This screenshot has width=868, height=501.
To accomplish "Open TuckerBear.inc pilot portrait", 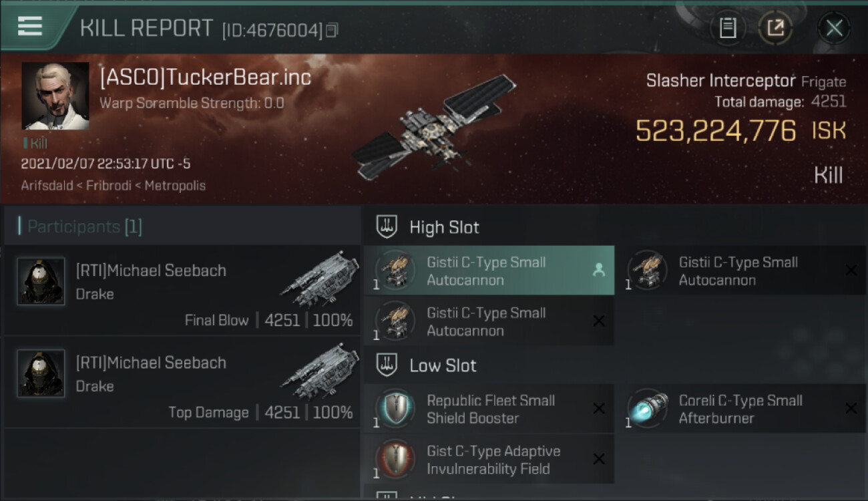I will click(55, 96).
